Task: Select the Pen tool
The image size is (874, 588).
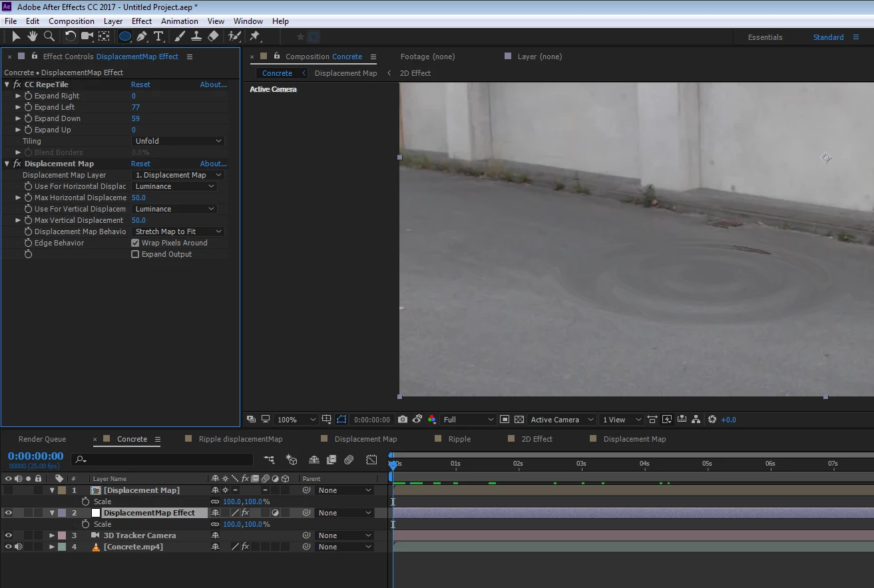Action: pyautogui.click(x=142, y=37)
